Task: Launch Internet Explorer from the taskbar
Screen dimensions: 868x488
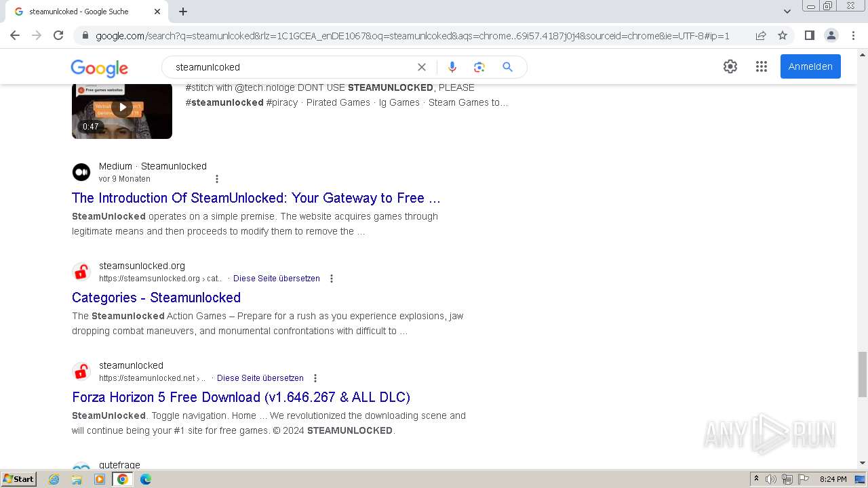Action: point(54,479)
